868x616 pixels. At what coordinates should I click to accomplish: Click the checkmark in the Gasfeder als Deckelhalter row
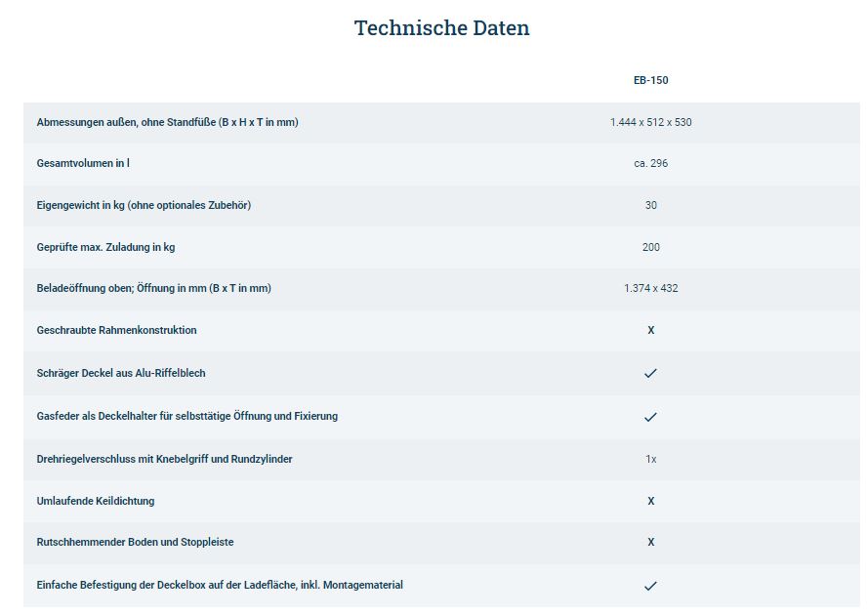click(x=650, y=416)
